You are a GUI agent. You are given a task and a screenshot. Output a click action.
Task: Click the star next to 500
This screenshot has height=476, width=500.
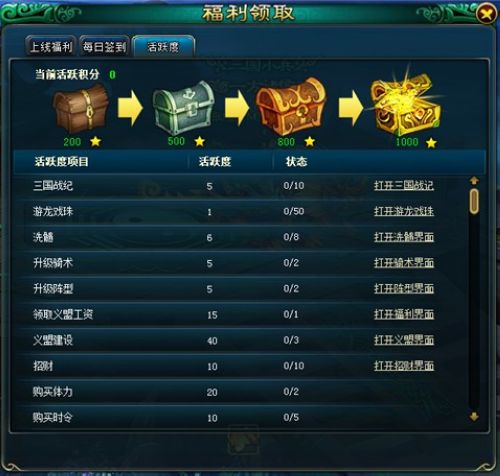(x=199, y=141)
